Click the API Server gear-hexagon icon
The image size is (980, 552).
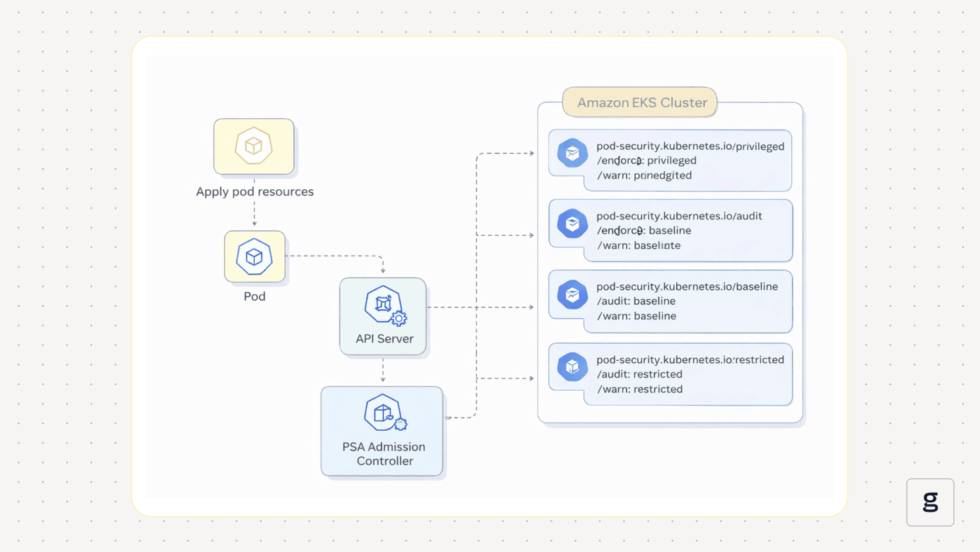pos(385,305)
